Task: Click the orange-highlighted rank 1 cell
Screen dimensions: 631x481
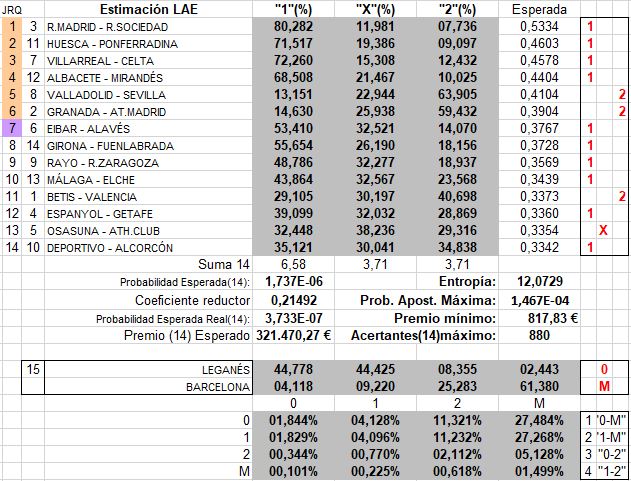Action: click(x=12, y=27)
